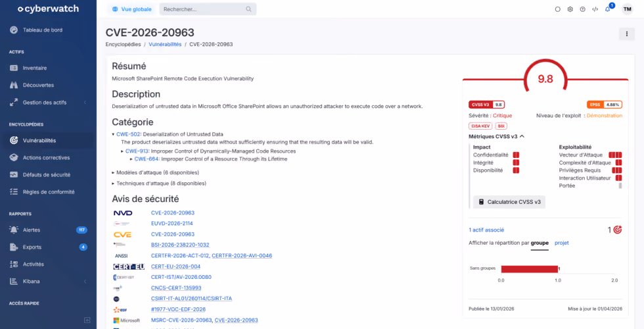The height and width of the screenshot is (329, 644).
Task: Open the BSI-2026-238220-1032 link
Action: 180,245
